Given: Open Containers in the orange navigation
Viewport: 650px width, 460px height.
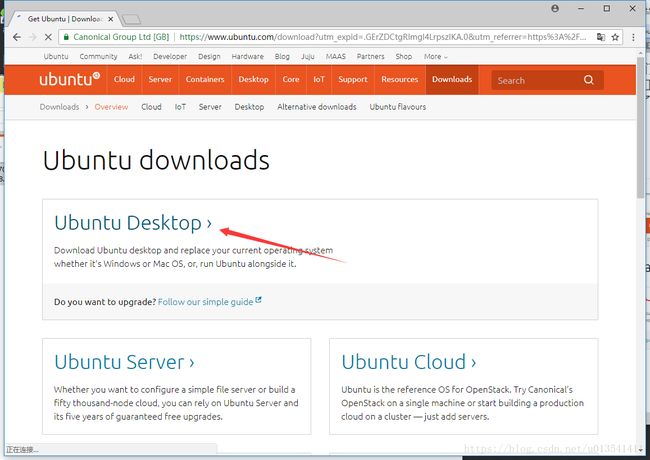Looking at the screenshot, I should click(205, 80).
